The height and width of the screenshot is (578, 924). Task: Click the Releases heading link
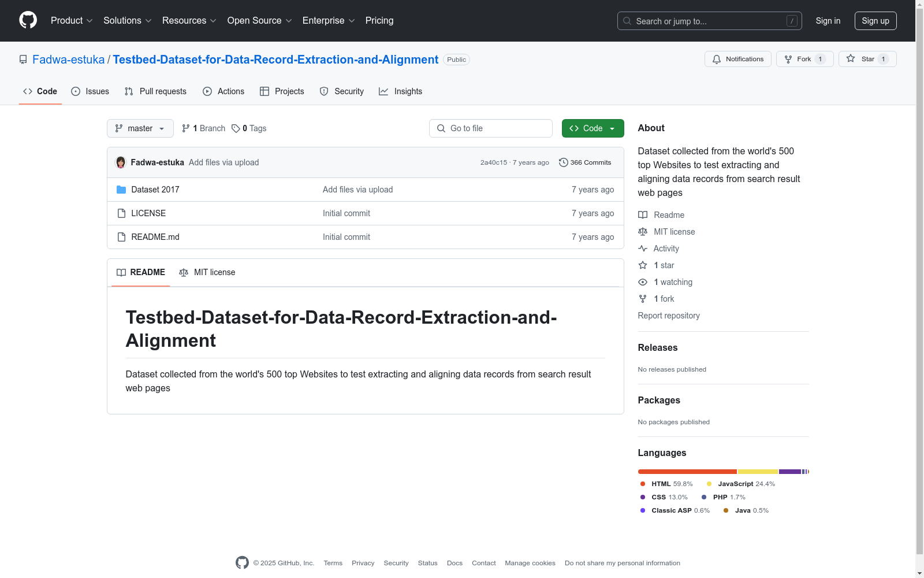[x=658, y=347]
